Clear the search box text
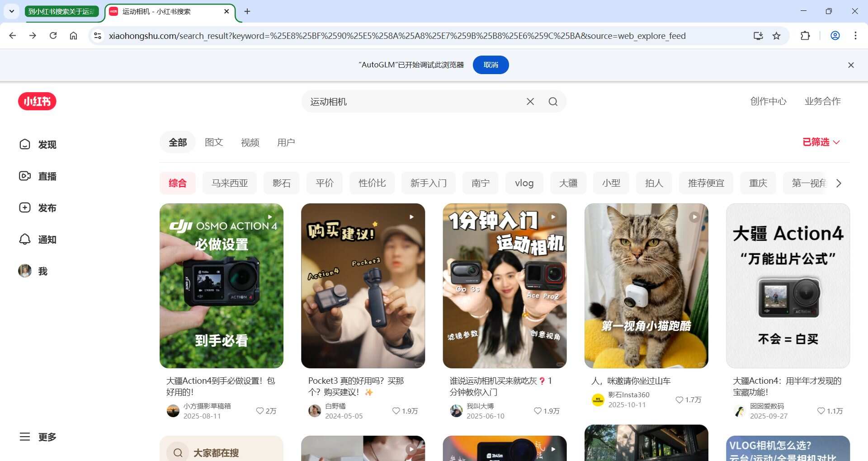 530,102
